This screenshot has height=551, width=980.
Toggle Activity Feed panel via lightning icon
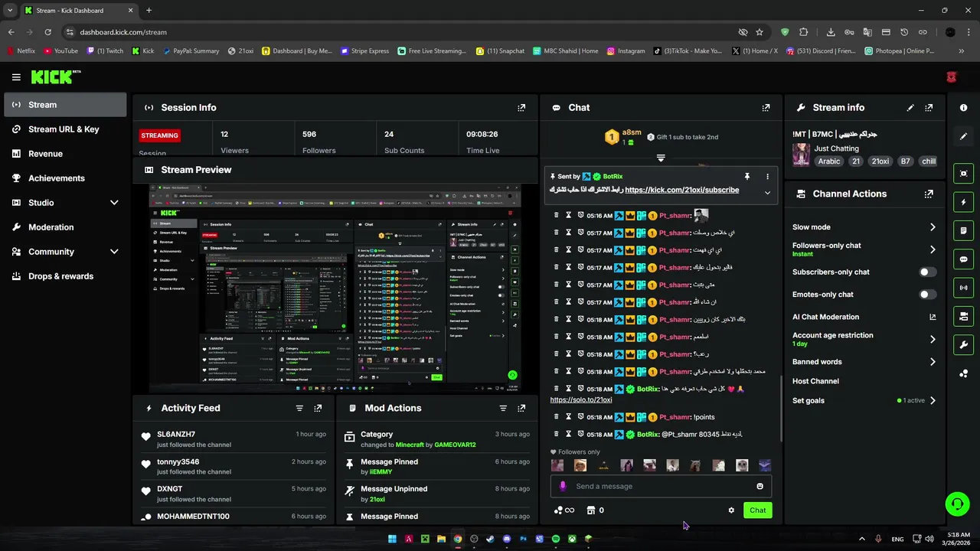pos(964,202)
